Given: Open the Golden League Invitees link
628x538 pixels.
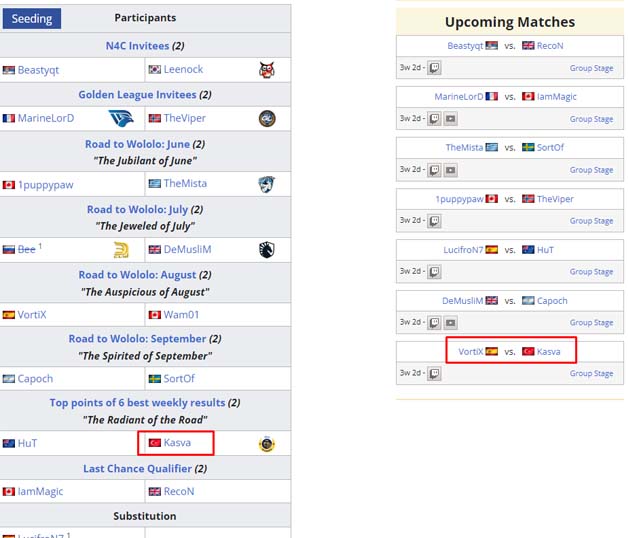Looking at the screenshot, I should pos(137,95).
